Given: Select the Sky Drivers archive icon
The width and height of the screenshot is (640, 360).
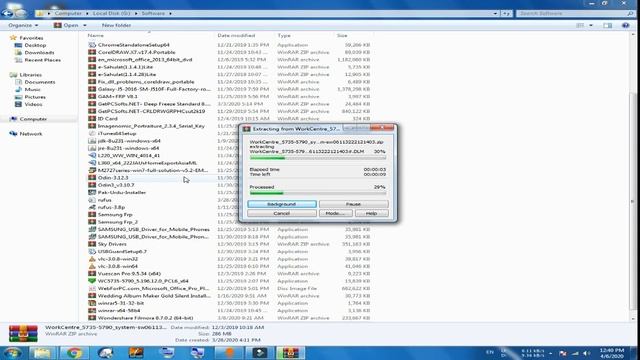Looking at the screenshot, I should point(92,244).
